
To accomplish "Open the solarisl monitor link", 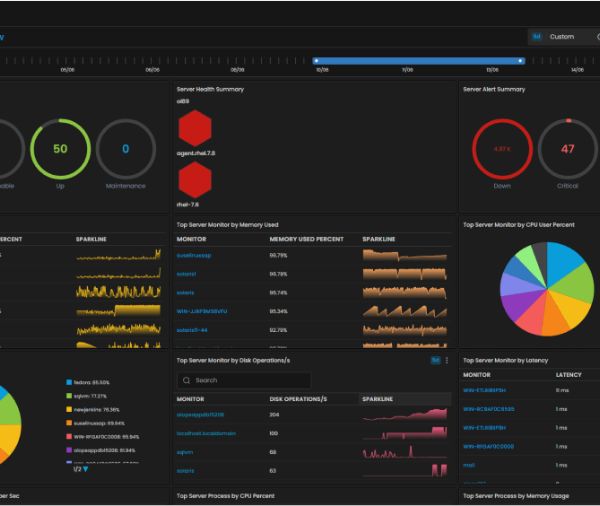I will (187, 274).
